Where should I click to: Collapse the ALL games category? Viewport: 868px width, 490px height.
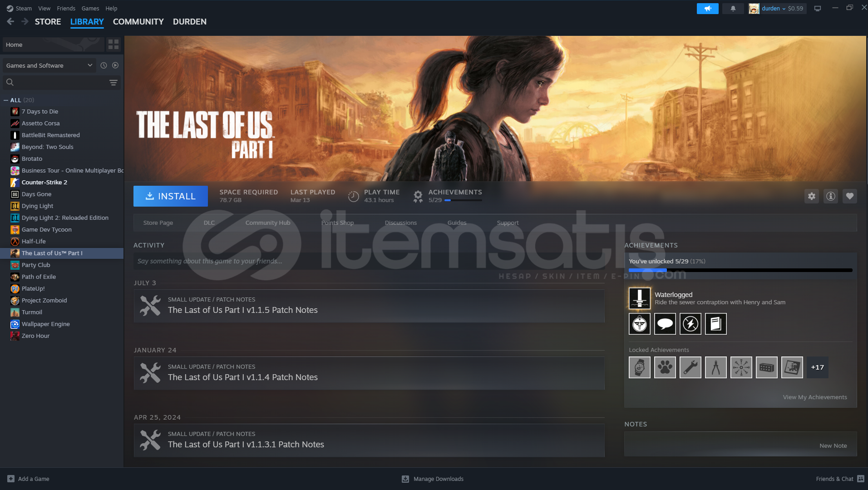[x=6, y=100]
